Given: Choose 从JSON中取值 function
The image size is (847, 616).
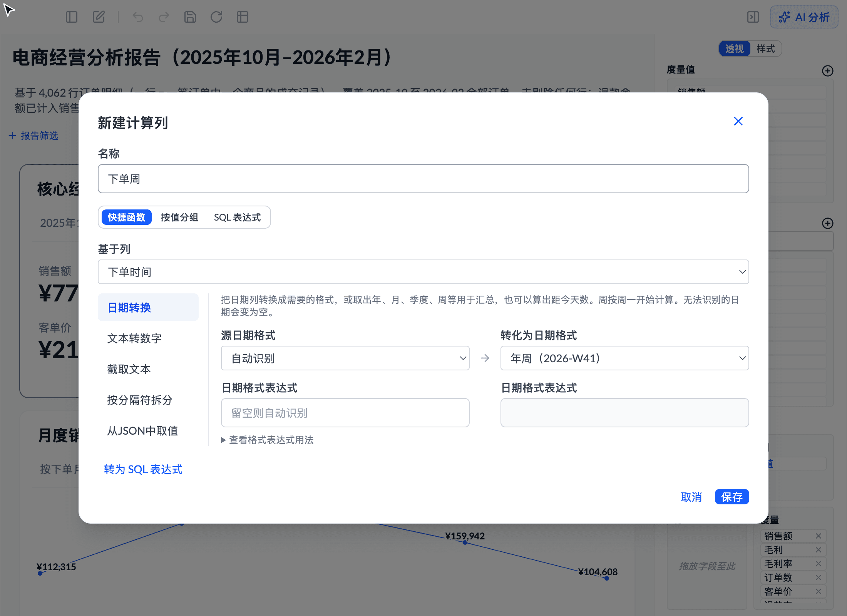Looking at the screenshot, I should click(148, 431).
